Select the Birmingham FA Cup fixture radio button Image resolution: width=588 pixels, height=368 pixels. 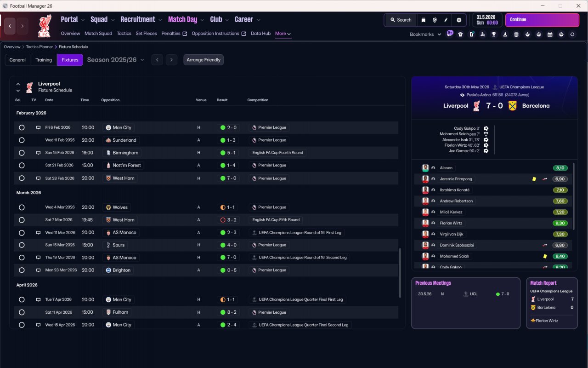pyautogui.click(x=22, y=153)
